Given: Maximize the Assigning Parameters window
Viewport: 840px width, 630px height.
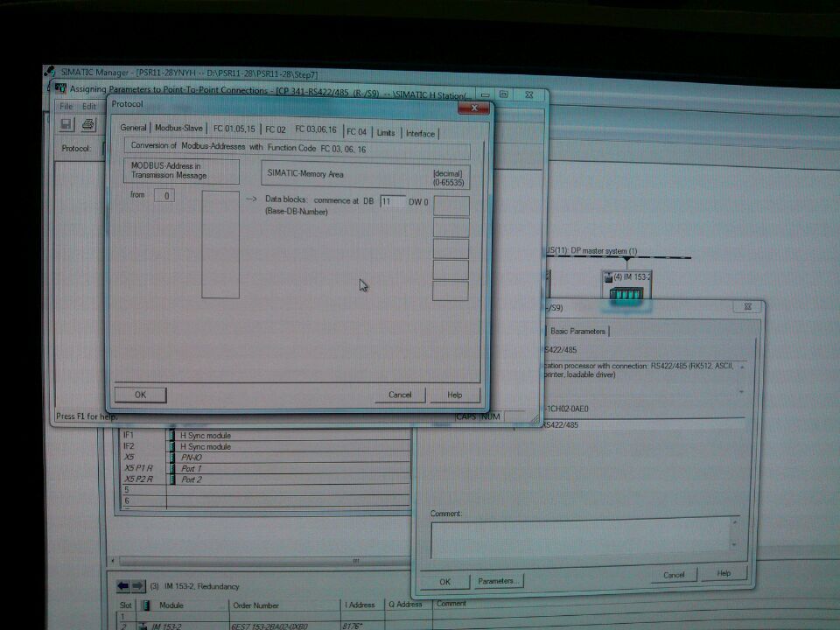Looking at the screenshot, I should (x=504, y=94).
